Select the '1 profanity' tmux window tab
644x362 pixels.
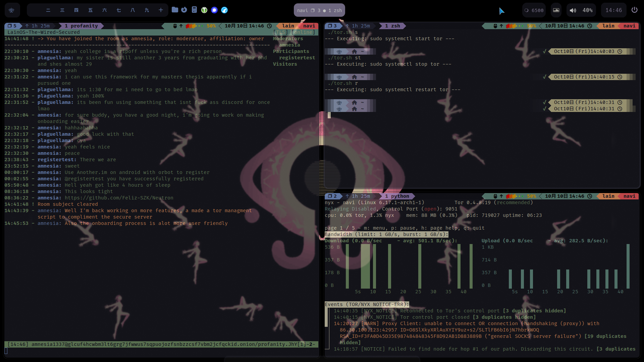81,26
